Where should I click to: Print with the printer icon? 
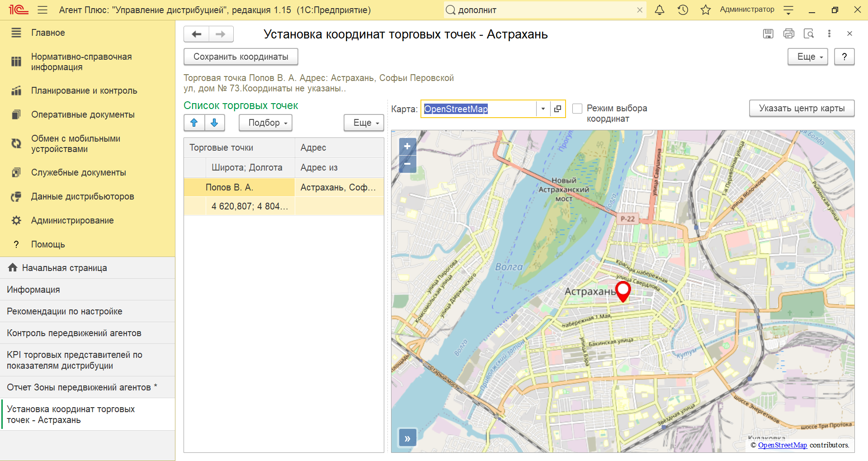click(x=789, y=33)
